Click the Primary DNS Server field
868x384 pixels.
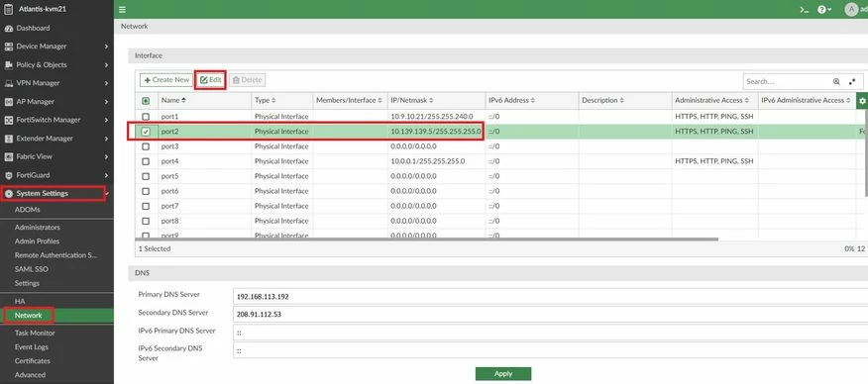[x=550, y=297]
